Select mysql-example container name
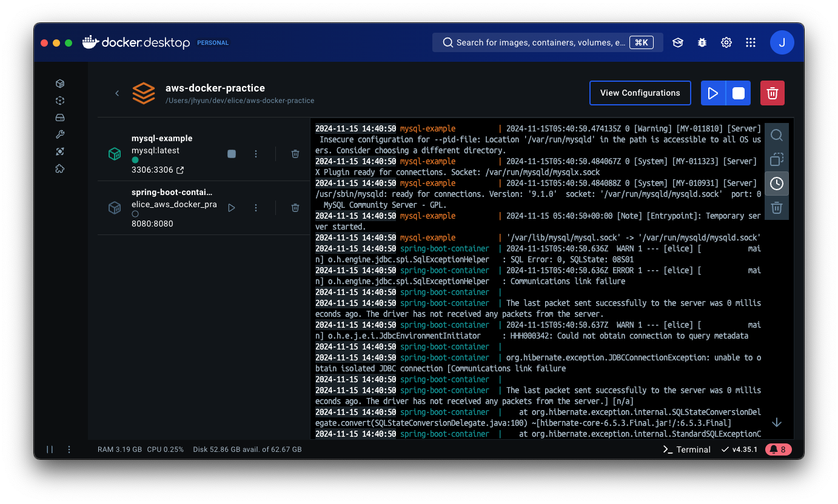 pyautogui.click(x=162, y=138)
